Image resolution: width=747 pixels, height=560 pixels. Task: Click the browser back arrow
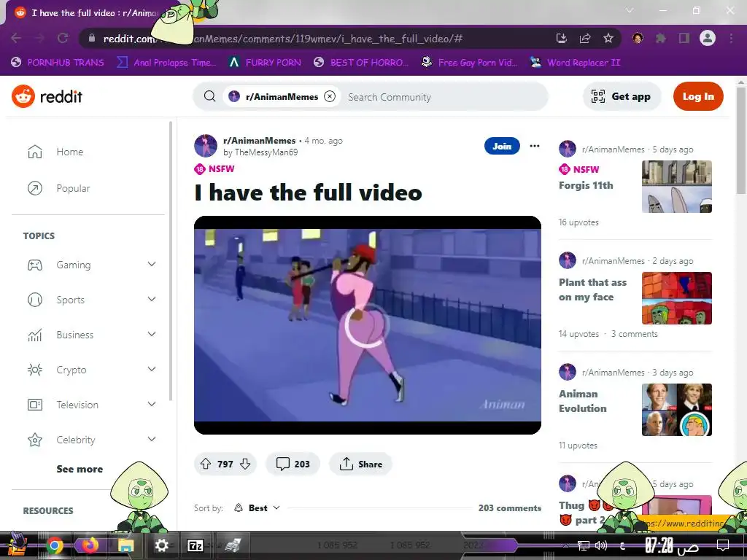[x=16, y=38]
